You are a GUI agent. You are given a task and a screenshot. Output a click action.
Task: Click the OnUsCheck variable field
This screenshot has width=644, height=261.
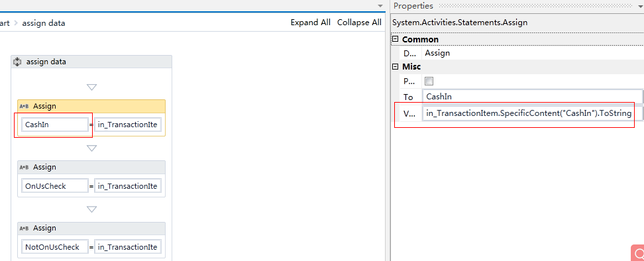[54, 186]
